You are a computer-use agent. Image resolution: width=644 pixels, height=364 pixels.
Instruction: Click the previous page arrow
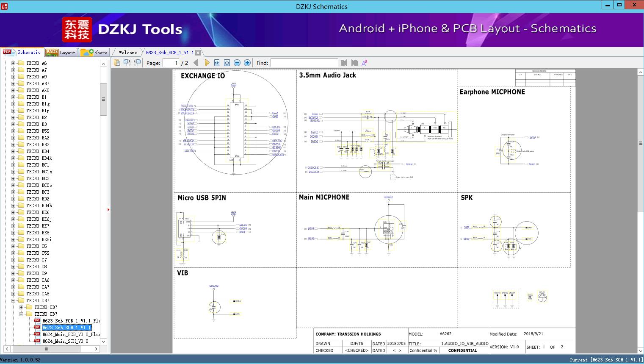coord(196,63)
